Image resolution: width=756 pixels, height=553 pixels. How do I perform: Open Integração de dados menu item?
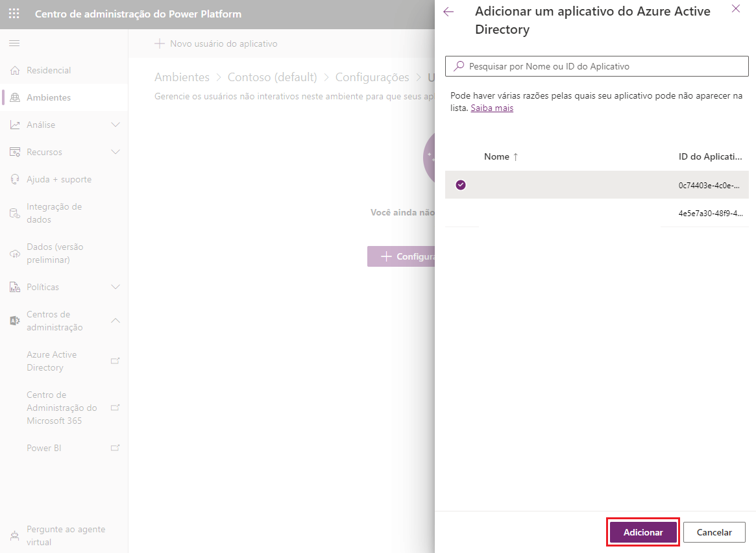64,213
